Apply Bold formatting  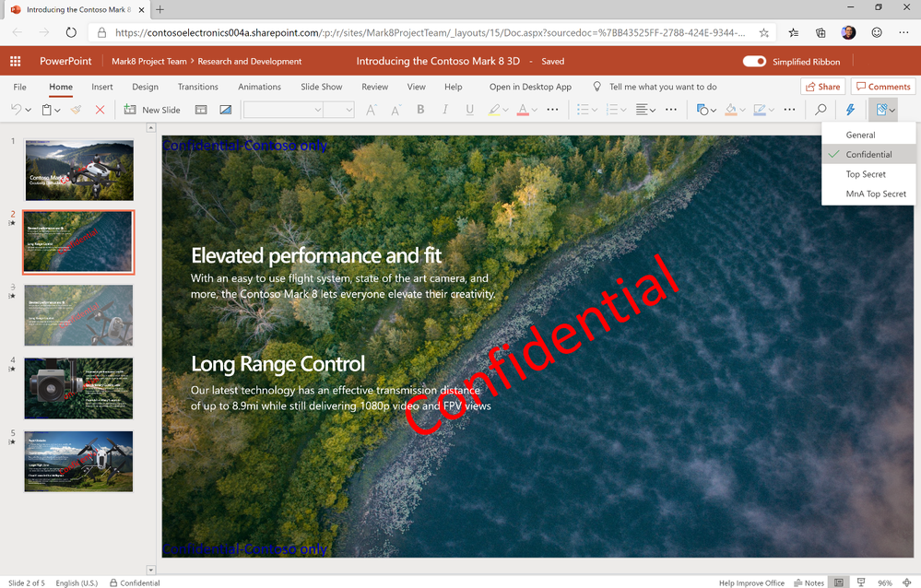[420, 110]
